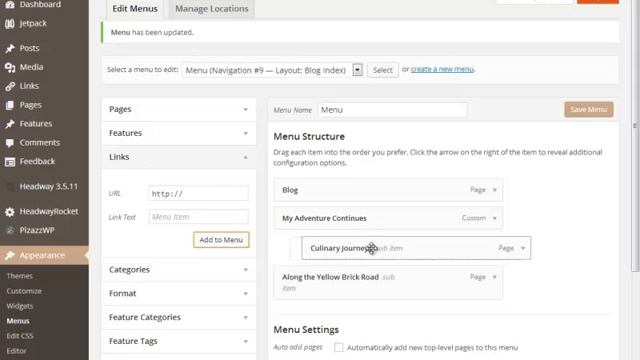
Task: Open the Edit CSS submenu item
Action: pyautogui.click(x=20, y=336)
